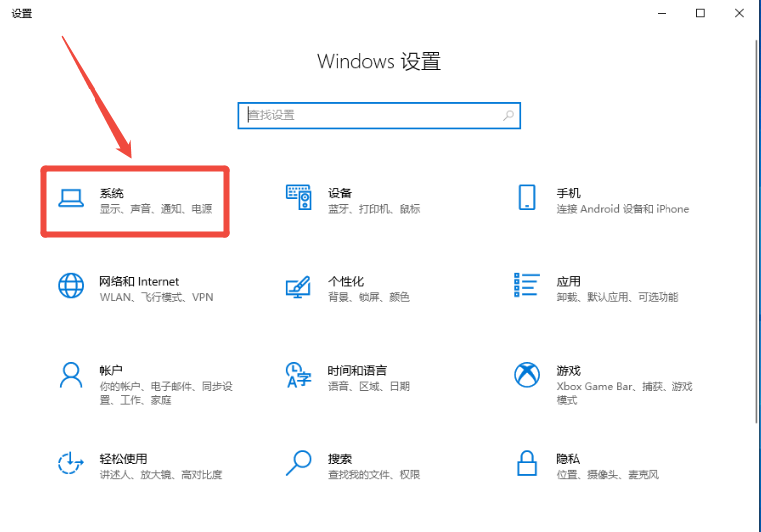Open the 帐户 person icon

[71, 375]
